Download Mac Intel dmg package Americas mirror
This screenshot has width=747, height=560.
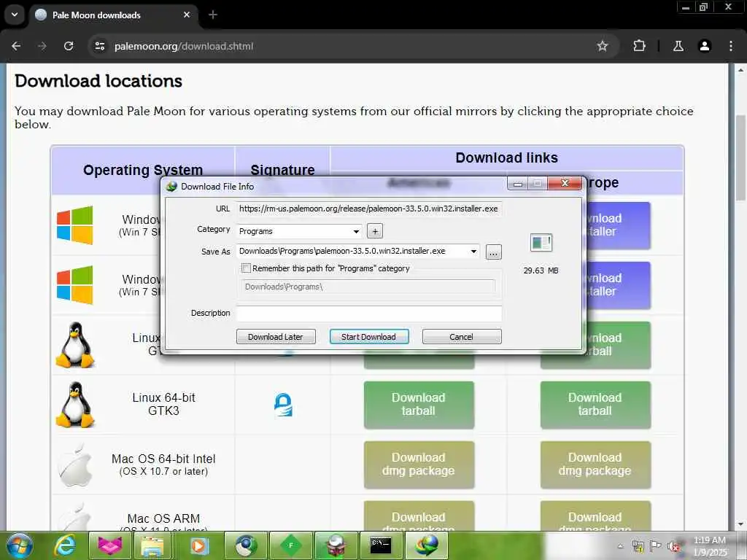pyautogui.click(x=419, y=464)
